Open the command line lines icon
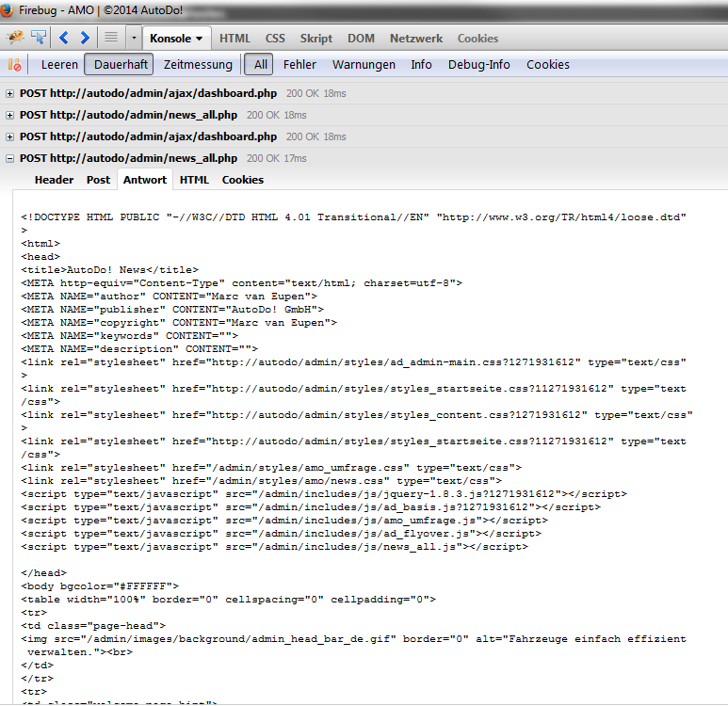The image size is (728, 706). click(111, 37)
